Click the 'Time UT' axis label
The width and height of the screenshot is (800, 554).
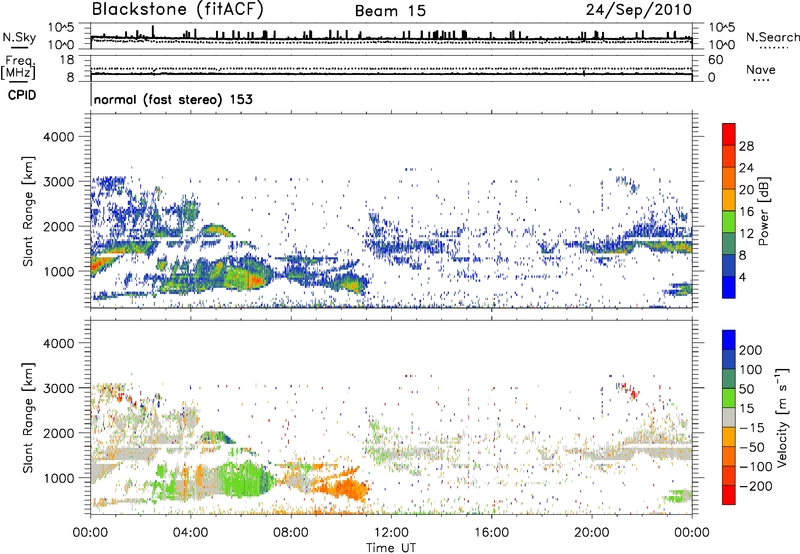click(x=391, y=548)
